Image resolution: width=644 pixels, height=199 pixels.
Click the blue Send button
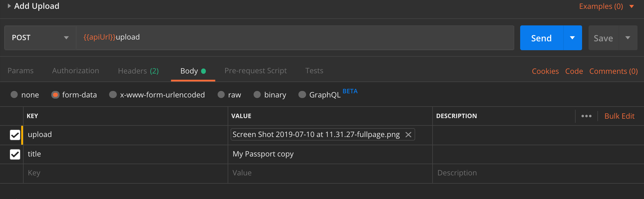(541, 38)
